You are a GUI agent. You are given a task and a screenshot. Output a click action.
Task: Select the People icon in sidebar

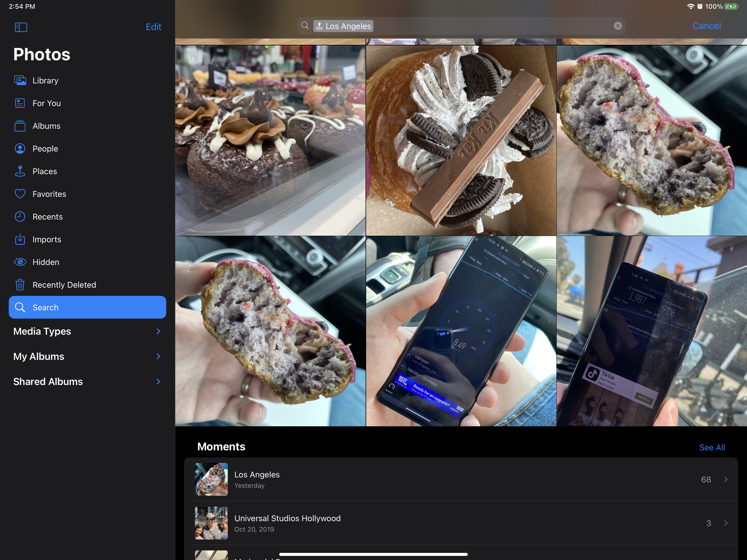(x=20, y=148)
